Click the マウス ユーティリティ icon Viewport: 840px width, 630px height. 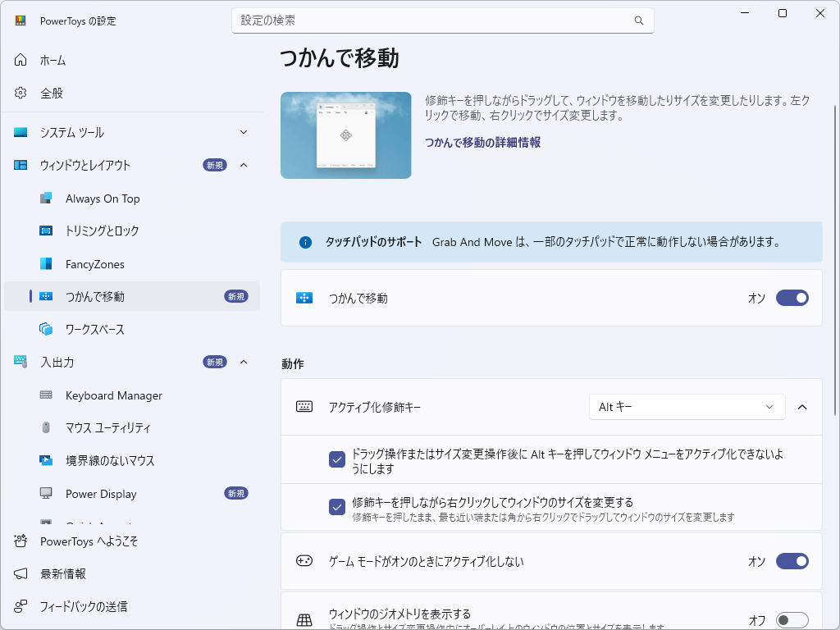(46, 427)
